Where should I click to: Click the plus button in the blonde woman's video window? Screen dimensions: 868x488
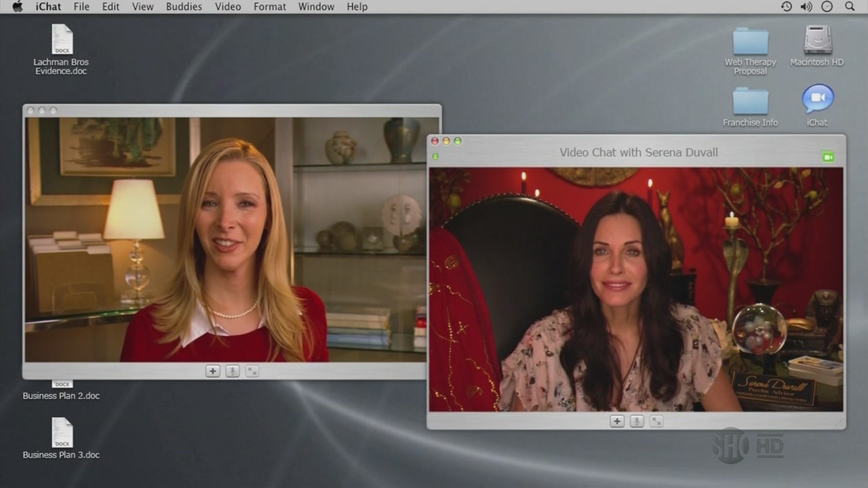coord(213,371)
